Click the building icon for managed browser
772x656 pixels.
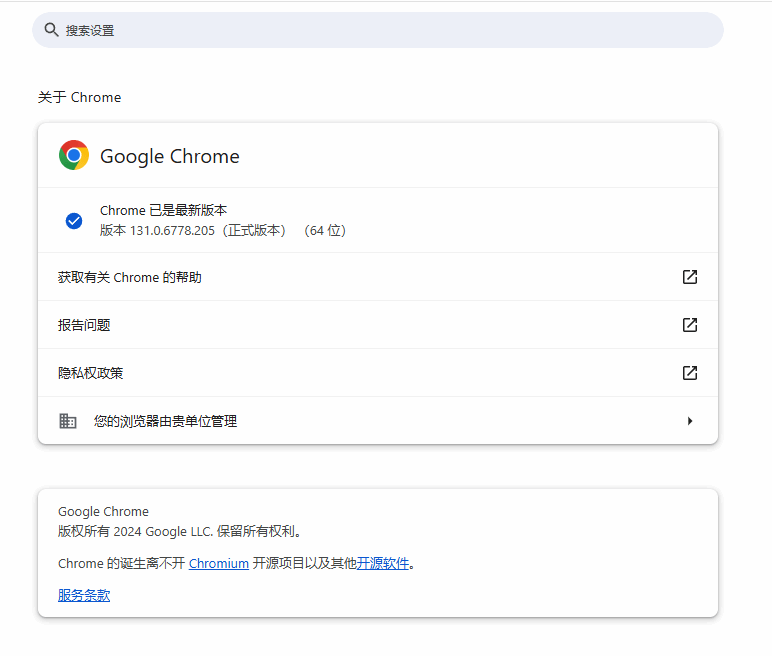tap(68, 421)
